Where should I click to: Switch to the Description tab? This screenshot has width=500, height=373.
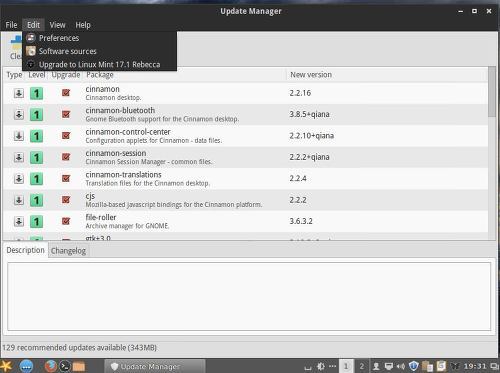tap(25, 250)
